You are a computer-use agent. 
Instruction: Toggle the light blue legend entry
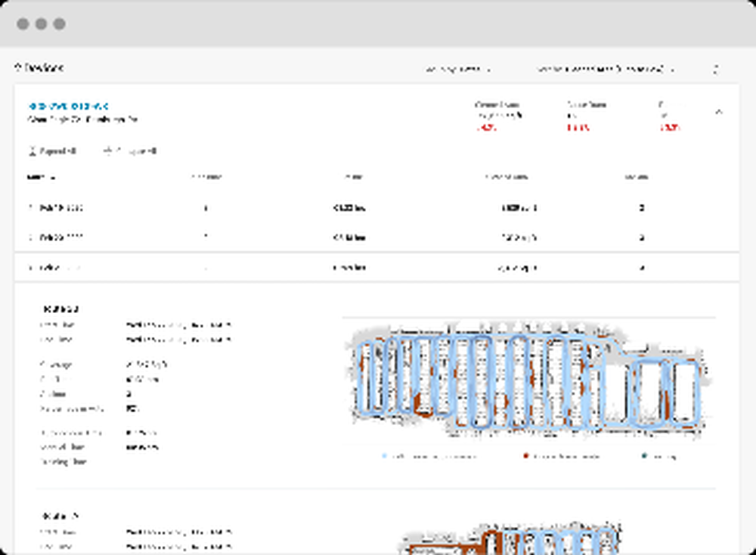point(429,456)
